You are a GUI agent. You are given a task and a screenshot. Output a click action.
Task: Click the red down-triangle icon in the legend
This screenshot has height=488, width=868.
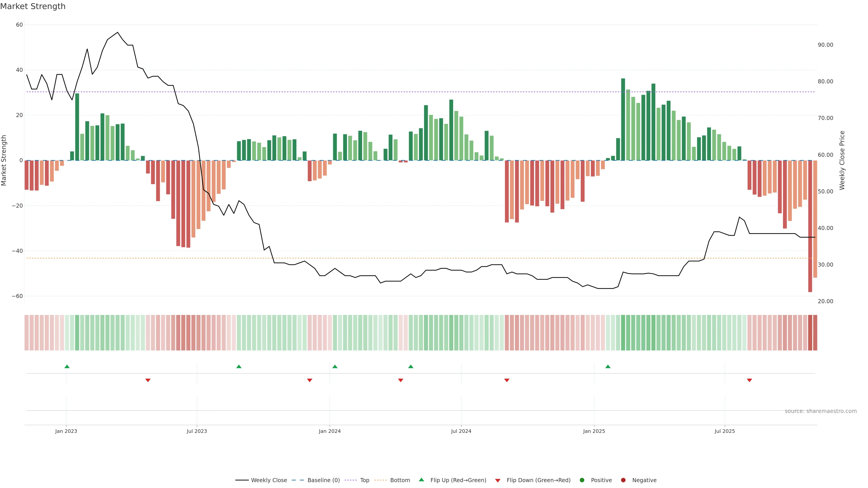click(498, 481)
